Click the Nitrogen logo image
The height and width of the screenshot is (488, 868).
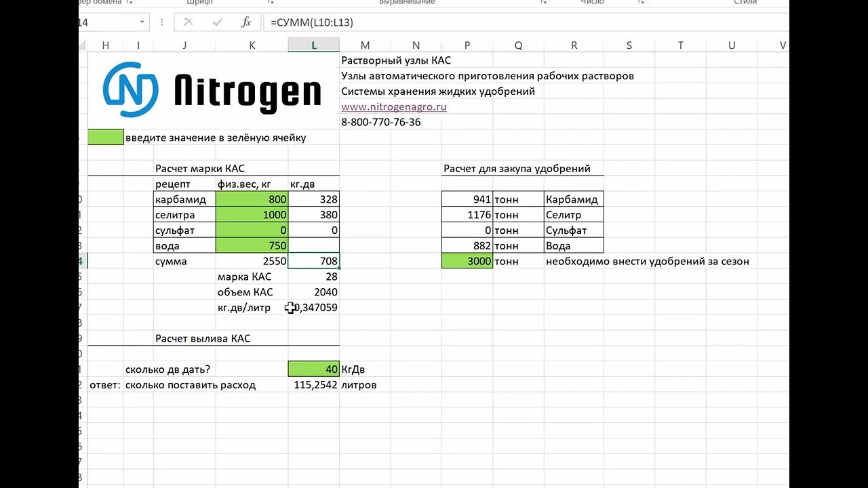coord(212,90)
